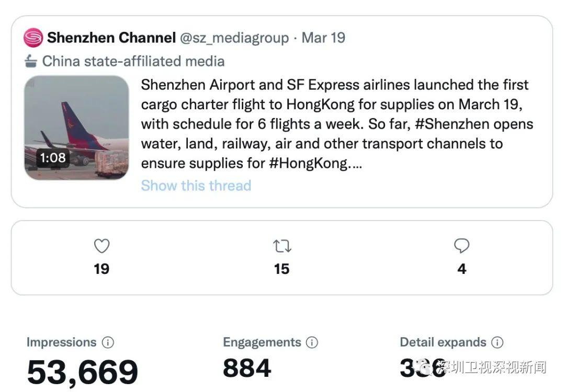Click the Mar 19 tweet date
The height and width of the screenshot is (392, 565).
click(323, 38)
